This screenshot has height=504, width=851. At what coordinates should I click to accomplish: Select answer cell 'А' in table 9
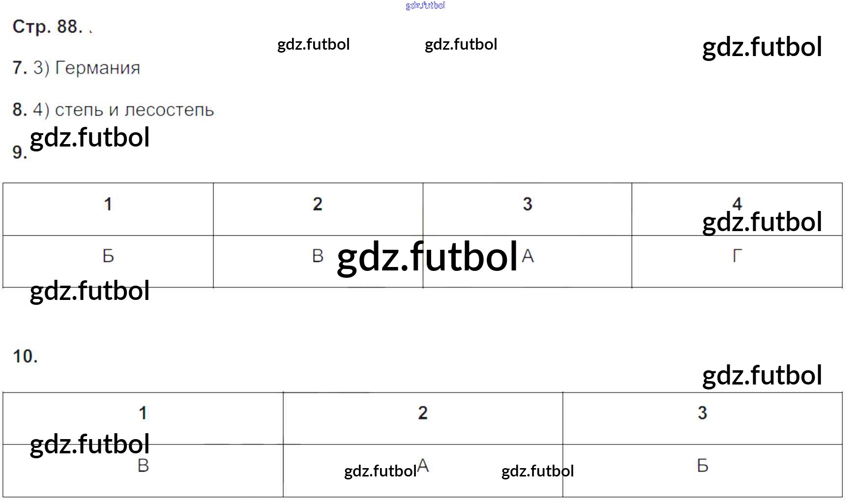[528, 256]
